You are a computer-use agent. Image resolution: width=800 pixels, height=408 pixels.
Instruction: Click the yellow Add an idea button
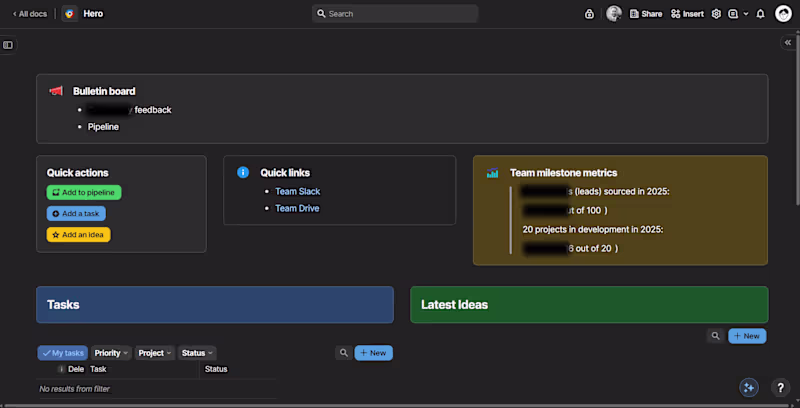coord(79,235)
